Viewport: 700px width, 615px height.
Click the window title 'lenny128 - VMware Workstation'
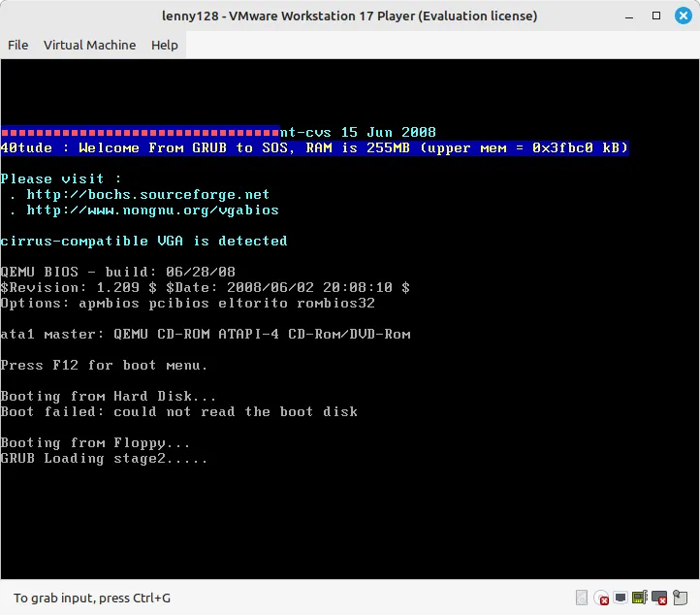coord(350,16)
